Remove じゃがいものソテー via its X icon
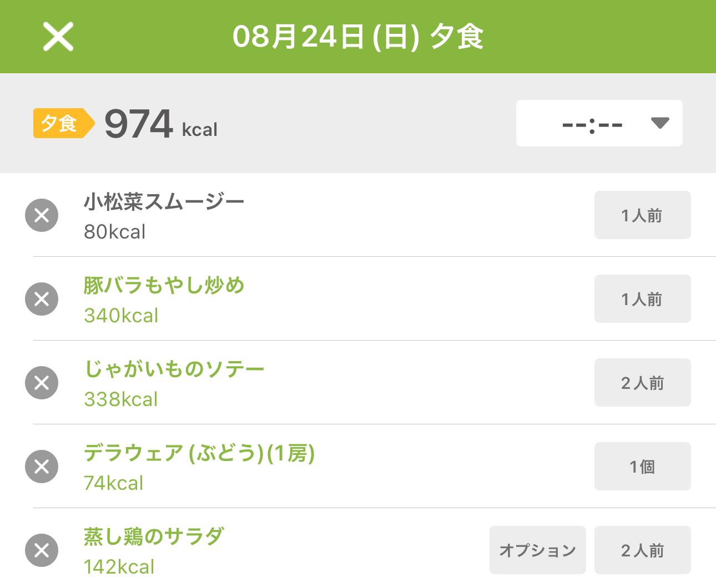This screenshot has height=588, width=716. coord(42,383)
